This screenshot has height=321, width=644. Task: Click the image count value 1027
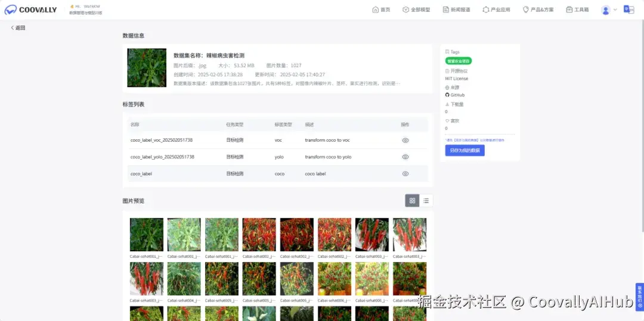pos(296,66)
